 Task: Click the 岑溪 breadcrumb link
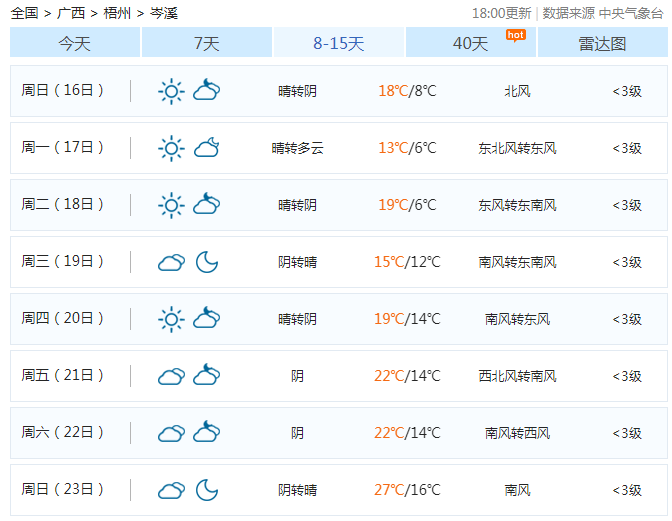point(164,13)
